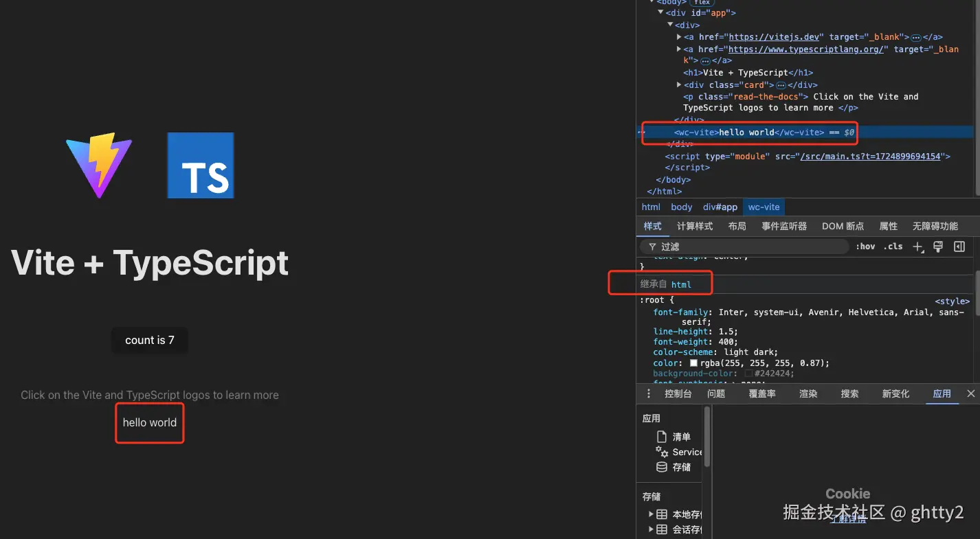This screenshot has height=539, width=980.
Task: Click the Vite lightning logo
Action: [x=99, y=165]
